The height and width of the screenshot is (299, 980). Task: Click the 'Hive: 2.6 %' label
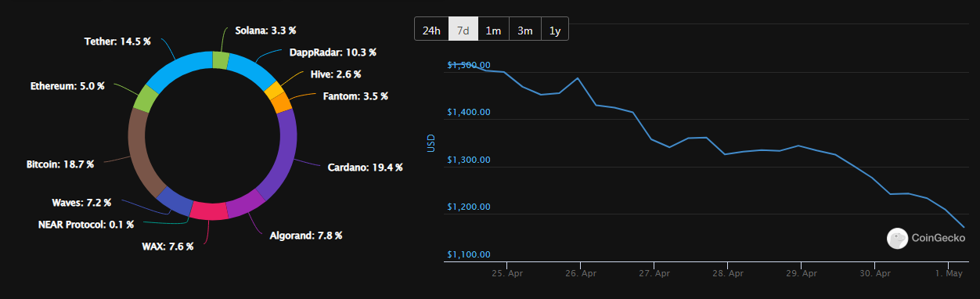(x=336, y=74)
